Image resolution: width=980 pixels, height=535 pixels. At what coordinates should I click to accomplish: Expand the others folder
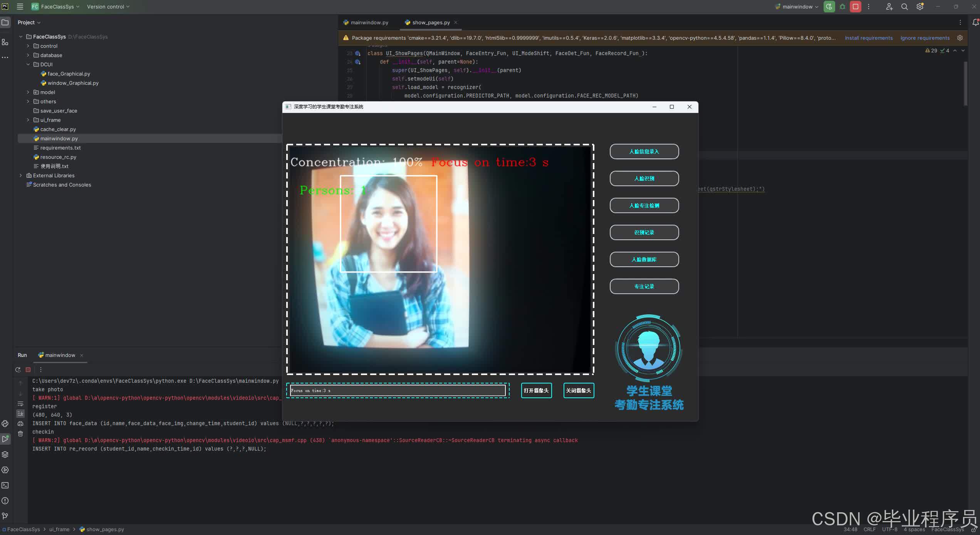[28, 101]
